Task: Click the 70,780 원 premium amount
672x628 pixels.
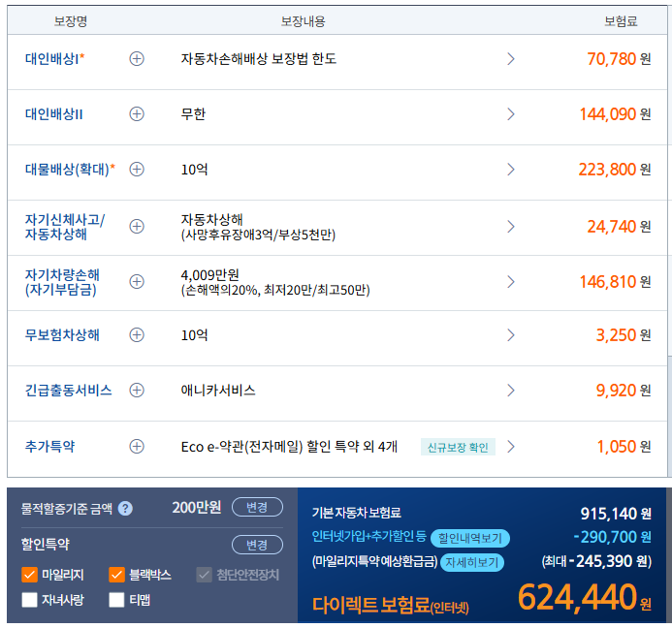Action: coord(619,59)
